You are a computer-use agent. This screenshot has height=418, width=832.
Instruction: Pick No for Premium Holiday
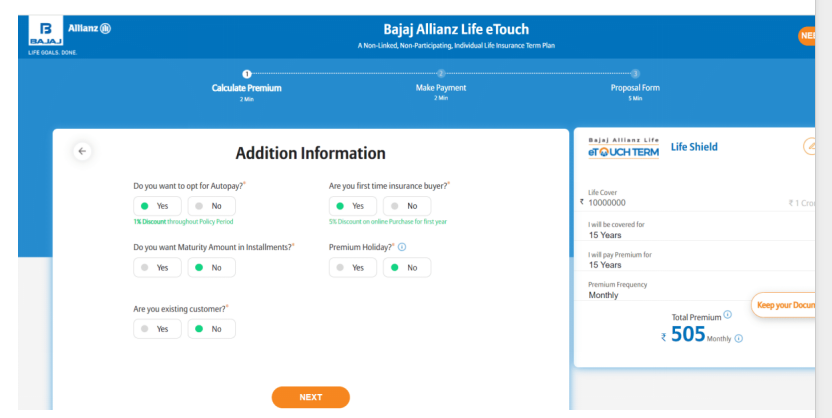pos(407,267)
